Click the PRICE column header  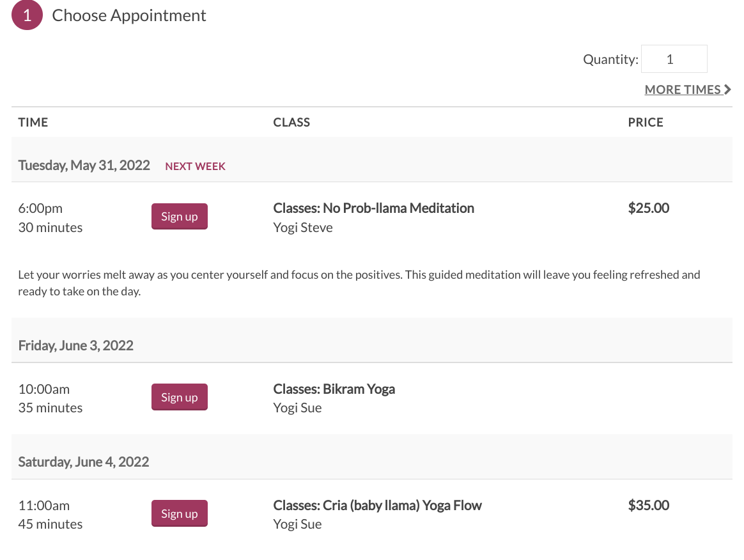tap(646, 122)
